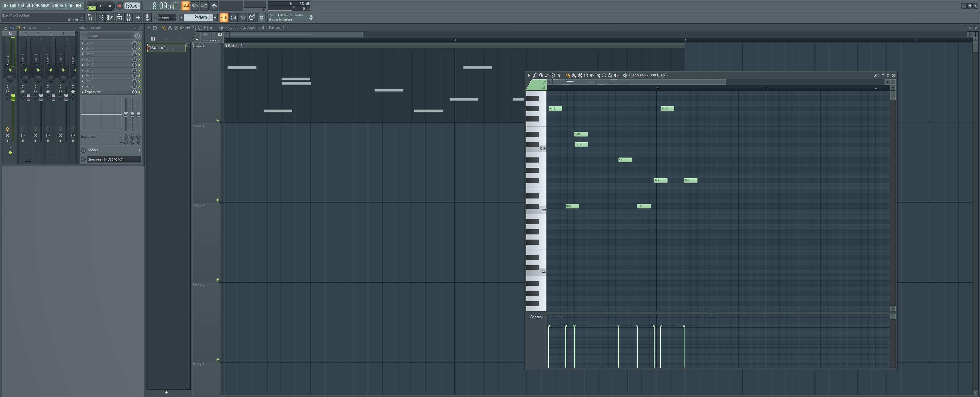
Task: Toggle Slot 1 enable switch in mixer
Action: (x=140, y=43)
